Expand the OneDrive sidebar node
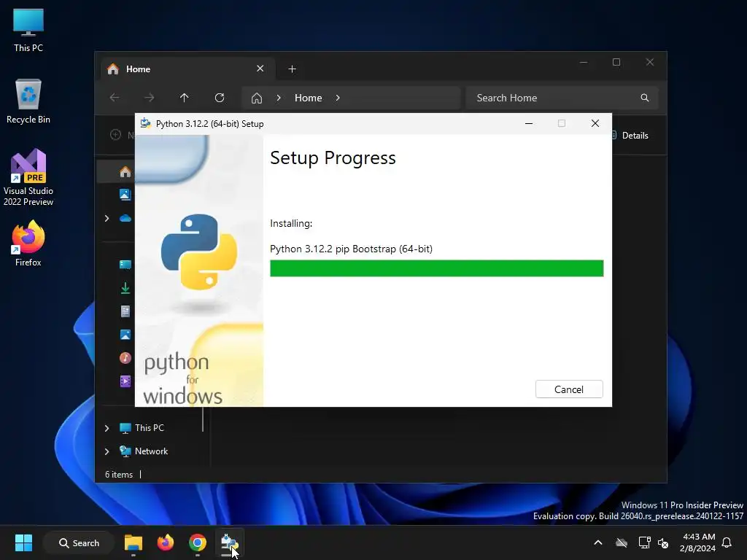This screenshot has width=747, height=560. (x=107, y=218)
